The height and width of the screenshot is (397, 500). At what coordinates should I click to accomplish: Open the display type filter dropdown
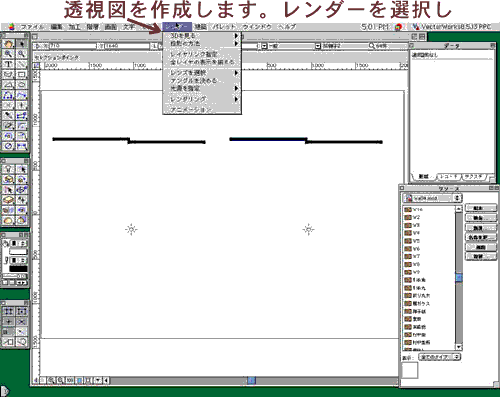coord(440,357)
